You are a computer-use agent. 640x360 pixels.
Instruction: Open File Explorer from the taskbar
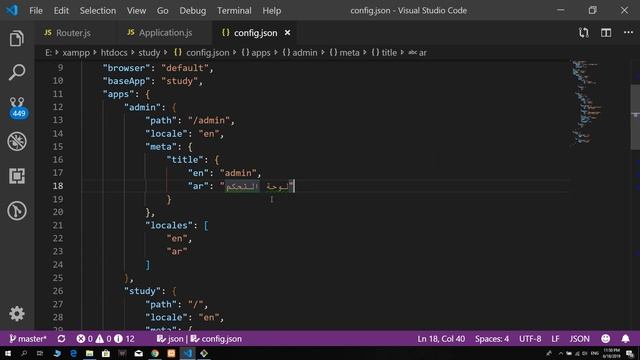click(x=89, y=353)
